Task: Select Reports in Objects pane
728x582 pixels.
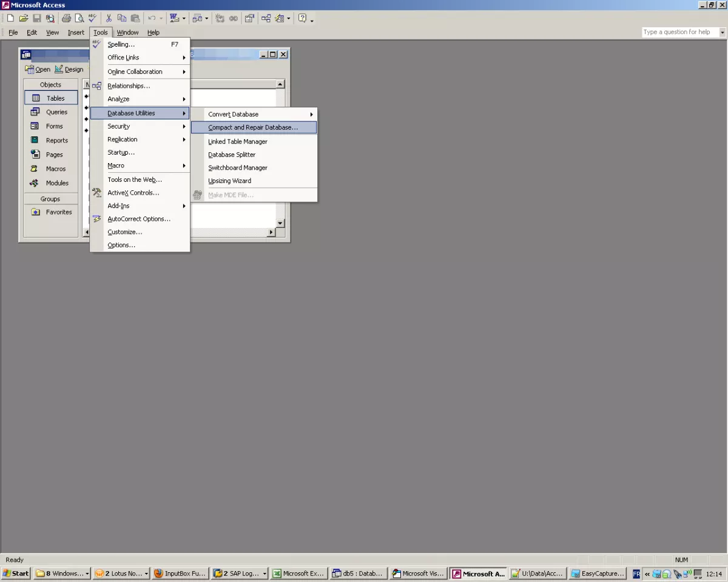Action: 52,141
